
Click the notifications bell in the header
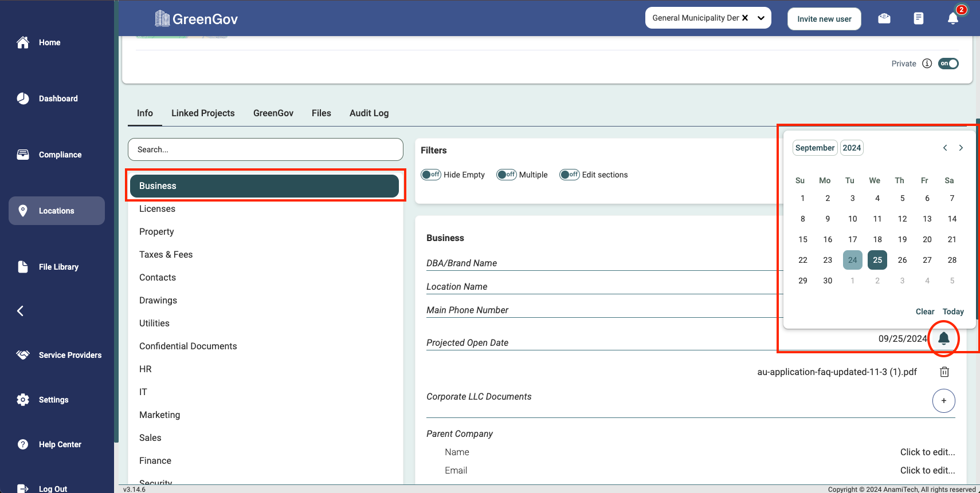click(x=952, y=18)
